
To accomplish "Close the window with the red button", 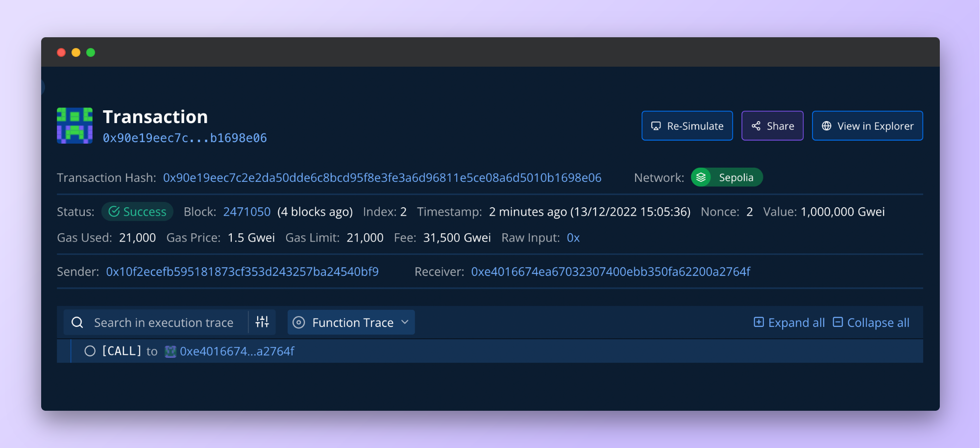I will pos(61,52).
